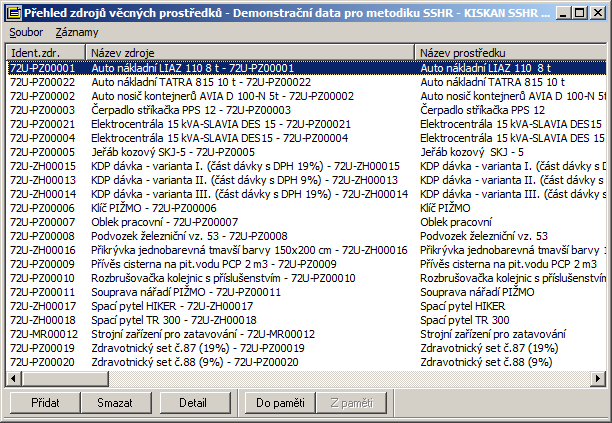
Task: Select row 72U-ZH00017
Action: tap(306, 306)
